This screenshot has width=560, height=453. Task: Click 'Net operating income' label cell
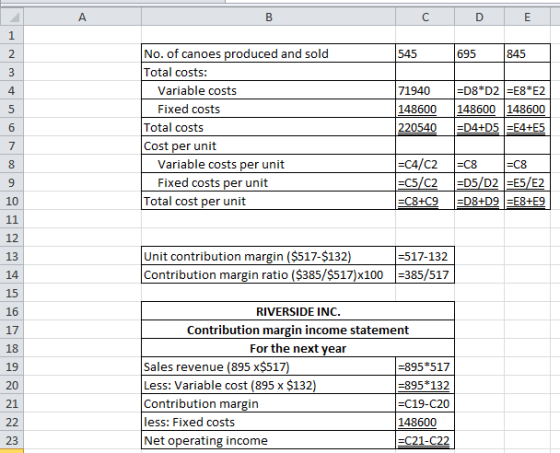[269, 440]
